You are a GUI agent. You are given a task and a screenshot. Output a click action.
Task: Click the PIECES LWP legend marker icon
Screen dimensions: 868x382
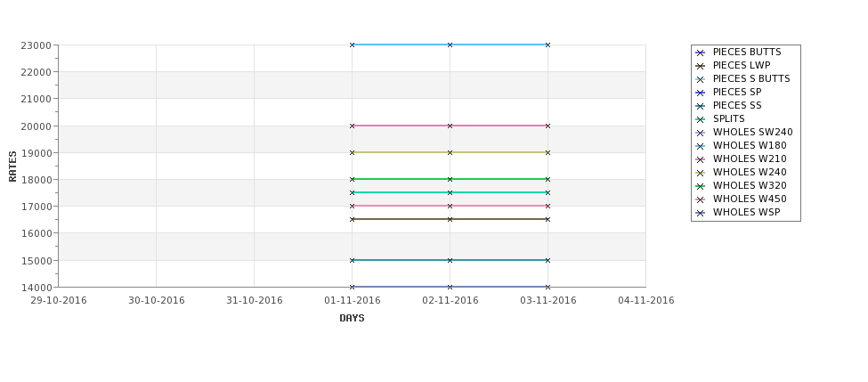pyautogui.click(x=701, y=66)
